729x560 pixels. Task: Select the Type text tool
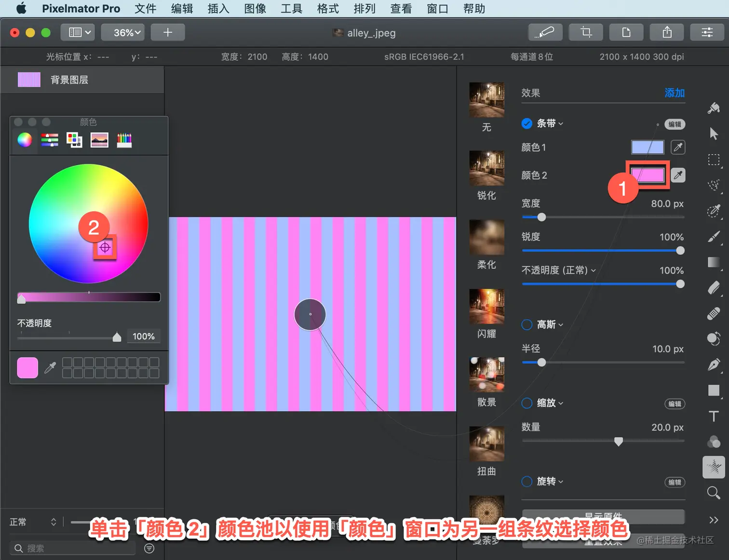714,416
